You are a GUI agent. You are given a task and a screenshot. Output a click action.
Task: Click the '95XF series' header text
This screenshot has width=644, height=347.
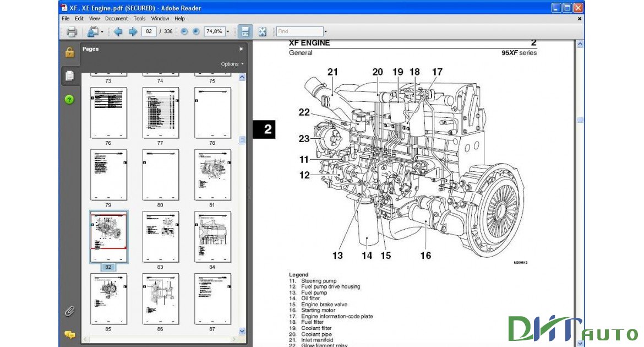pyautogui.click(x=519, y=53)
